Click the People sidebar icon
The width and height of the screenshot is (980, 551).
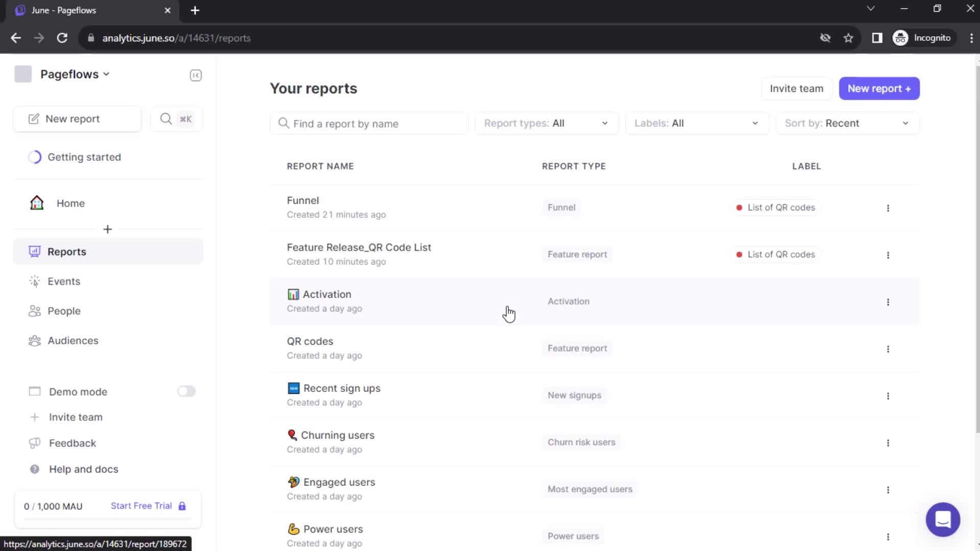tap(34, 311)
